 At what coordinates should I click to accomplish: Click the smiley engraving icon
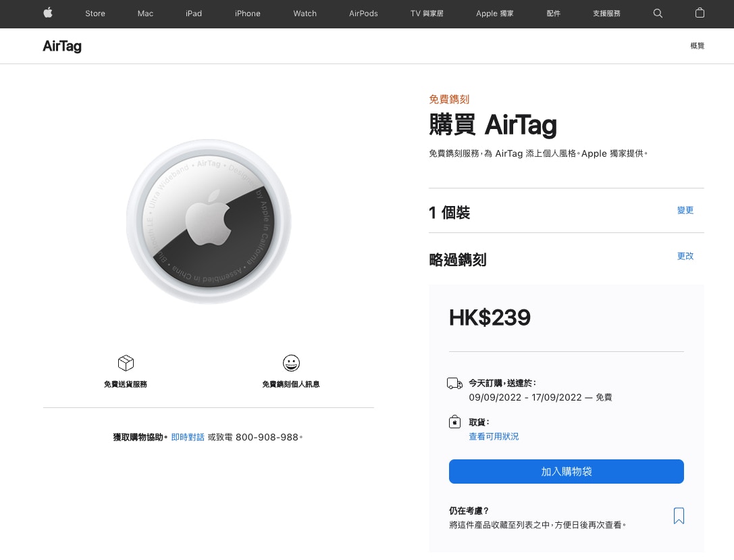[x=291, y=363]
